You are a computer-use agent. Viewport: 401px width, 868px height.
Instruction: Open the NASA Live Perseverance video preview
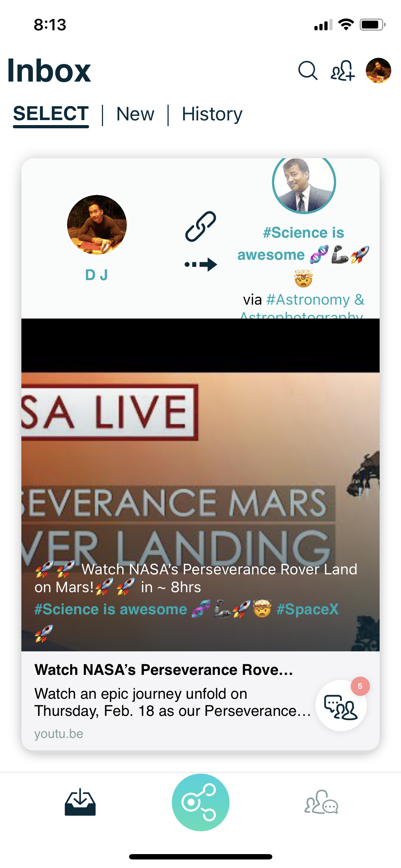(x=200, y=485)
